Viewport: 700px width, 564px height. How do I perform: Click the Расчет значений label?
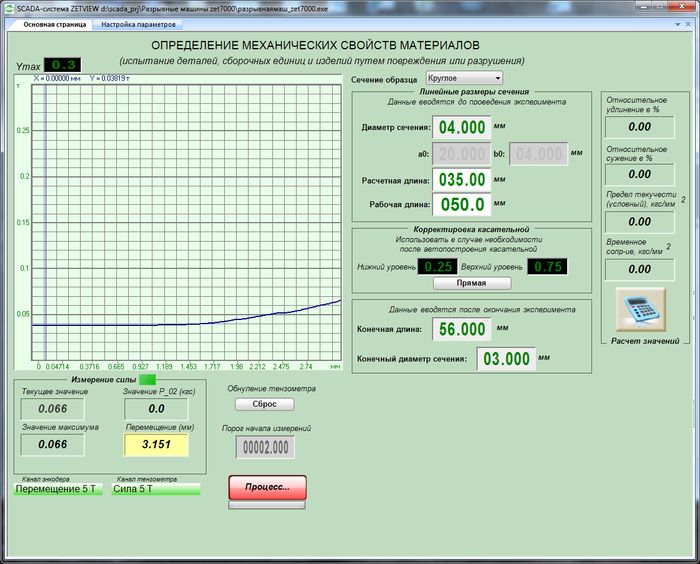click(x=645, y=341)
